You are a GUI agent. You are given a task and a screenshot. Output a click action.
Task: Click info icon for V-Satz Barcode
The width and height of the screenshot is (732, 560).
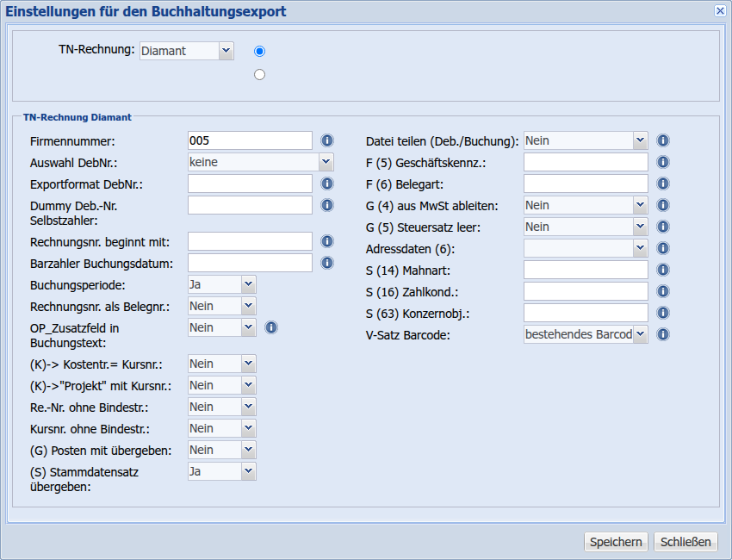(663, 334)
